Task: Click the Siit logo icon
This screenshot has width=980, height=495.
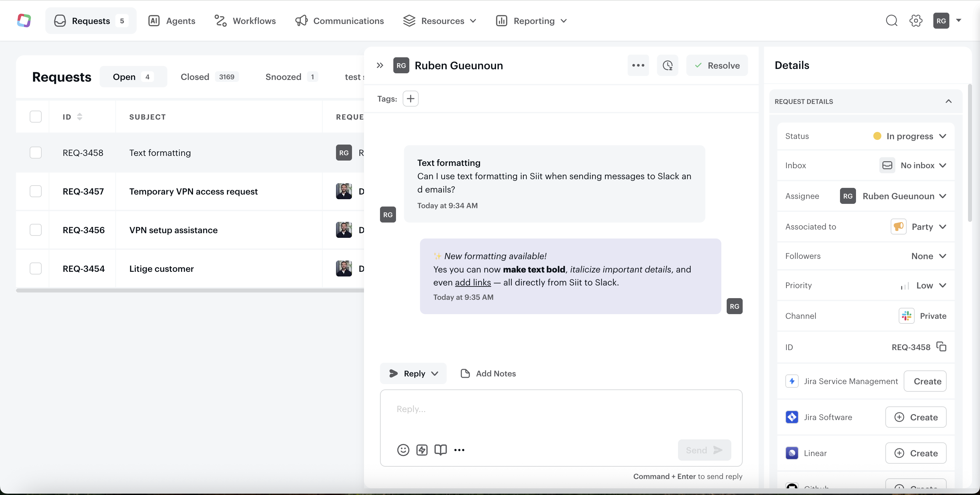Action: pyautogui.click(x=24, y=21)
